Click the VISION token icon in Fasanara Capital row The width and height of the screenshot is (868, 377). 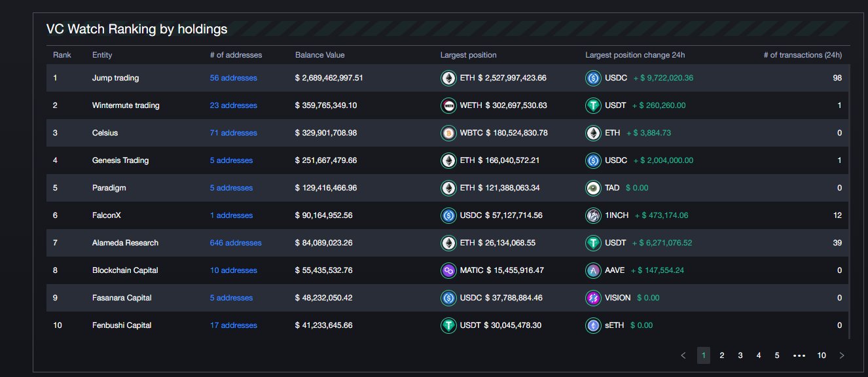593,298
